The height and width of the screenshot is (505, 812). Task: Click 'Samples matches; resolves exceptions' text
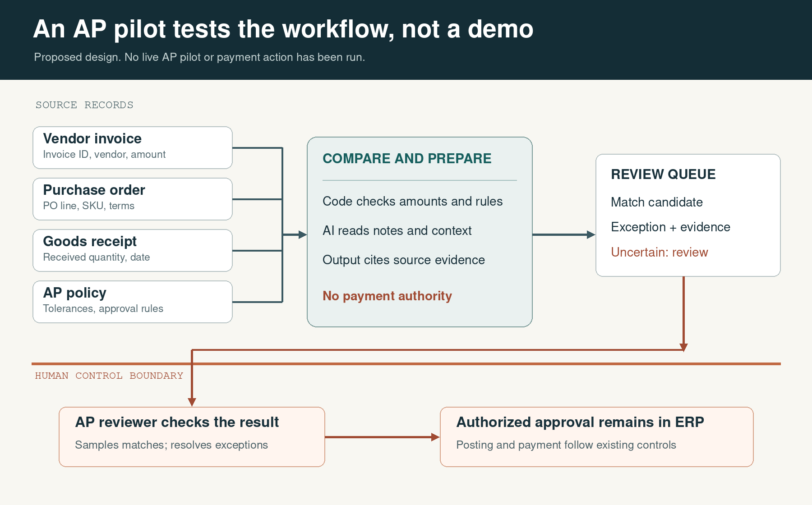171,445
